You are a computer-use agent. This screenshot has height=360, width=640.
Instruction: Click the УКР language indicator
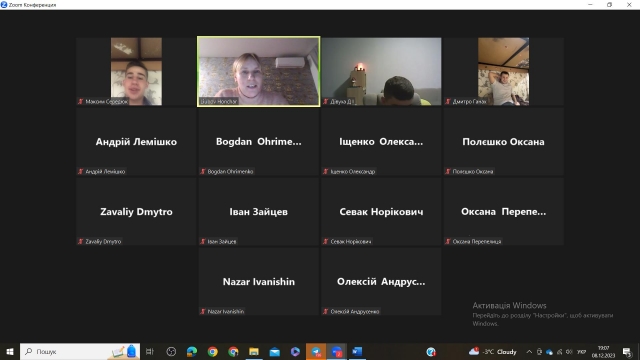[582, 352]
